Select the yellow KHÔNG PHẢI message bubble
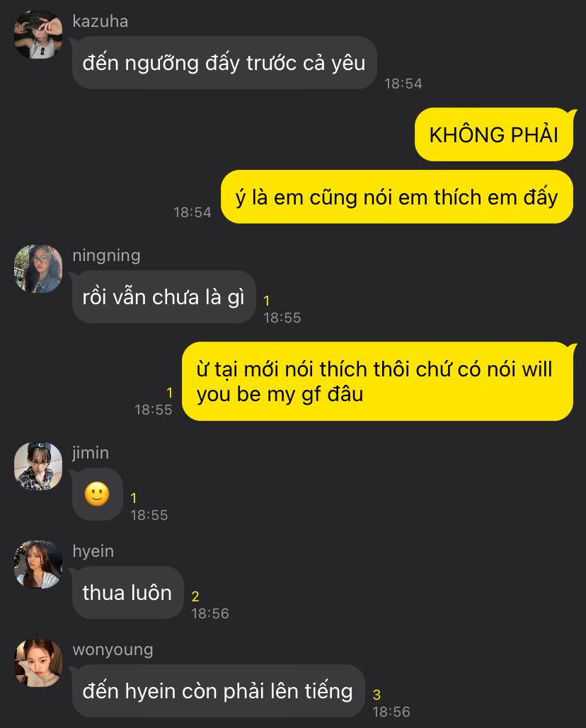586x728 pixels. click(x=494, y=134)
